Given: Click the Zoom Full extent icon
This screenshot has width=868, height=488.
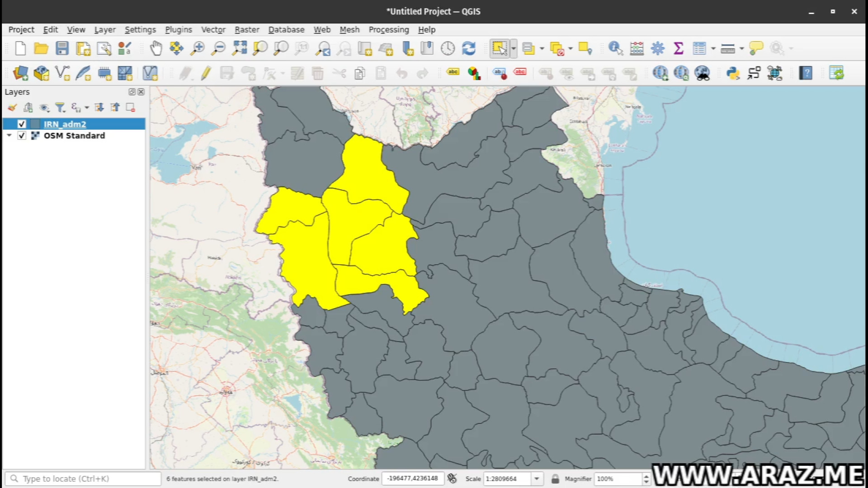Looking at the screenshot, I should click(239, 48).
